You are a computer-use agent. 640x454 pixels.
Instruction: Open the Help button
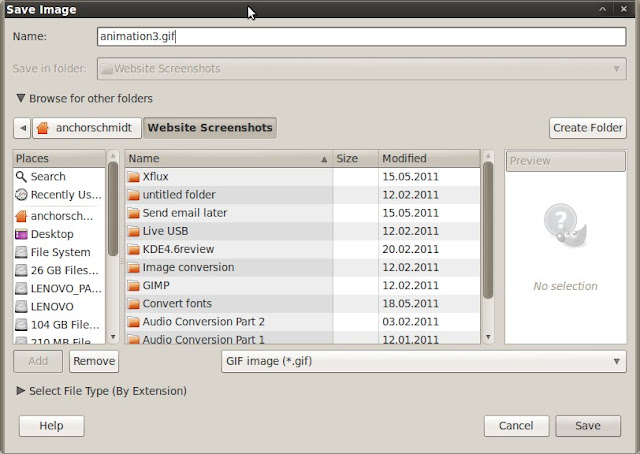(51, 426)
